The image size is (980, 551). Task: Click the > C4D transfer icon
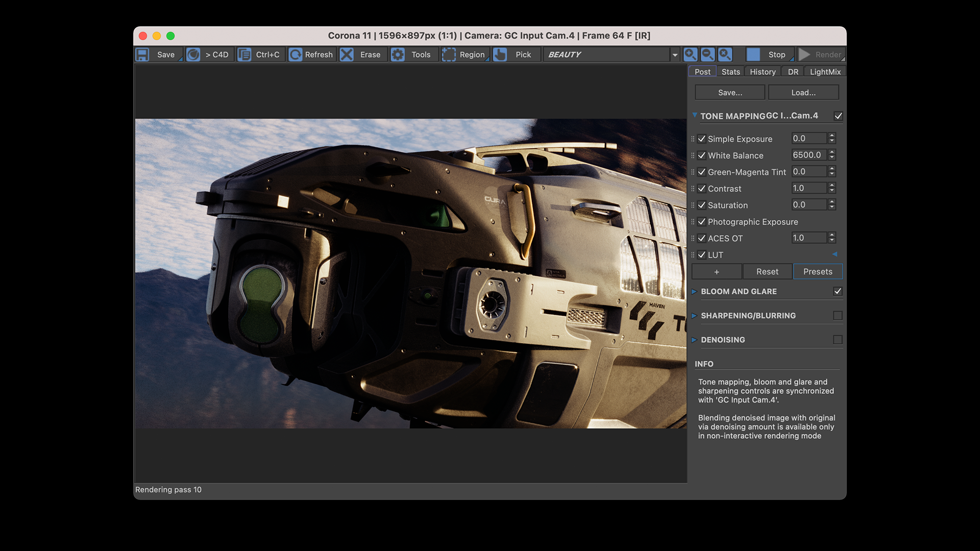[x=193, y=54]
